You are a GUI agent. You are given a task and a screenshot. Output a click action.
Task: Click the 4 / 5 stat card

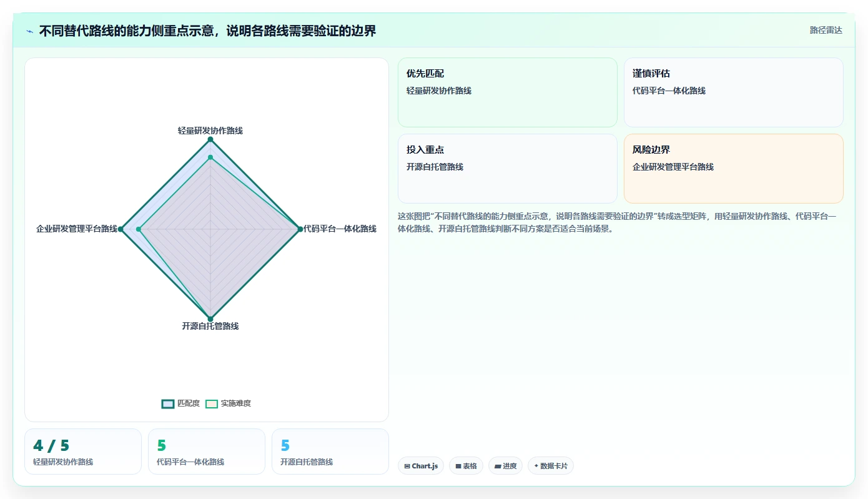pyautogui.click(x=83, y=452)
